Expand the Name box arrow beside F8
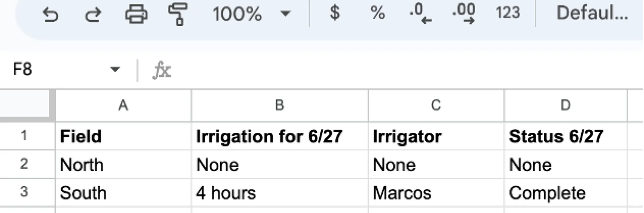Viewport: 644px width, 213px height. click(115, 70)
